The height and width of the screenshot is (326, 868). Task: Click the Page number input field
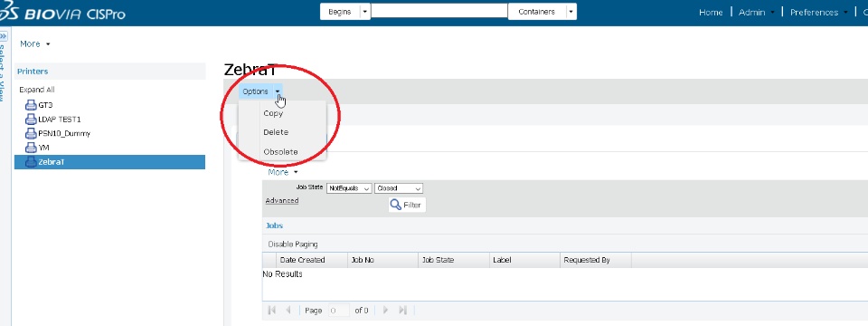point(338,311)
